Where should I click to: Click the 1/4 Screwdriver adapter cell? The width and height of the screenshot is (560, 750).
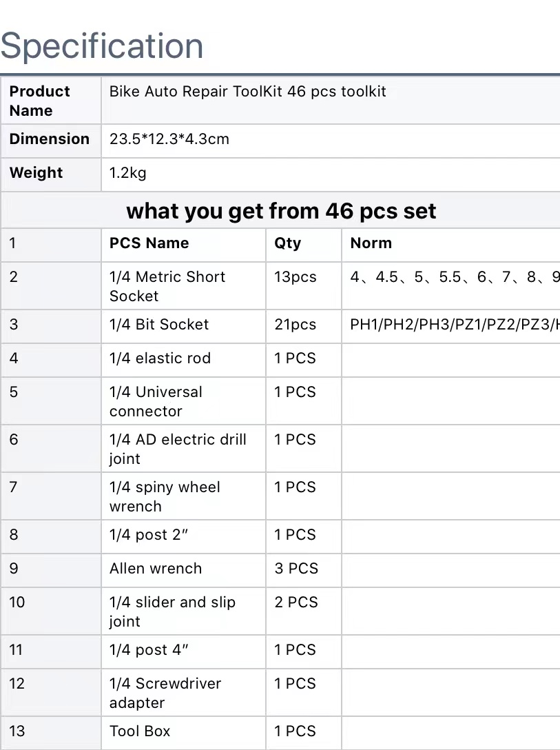point(183,693)
